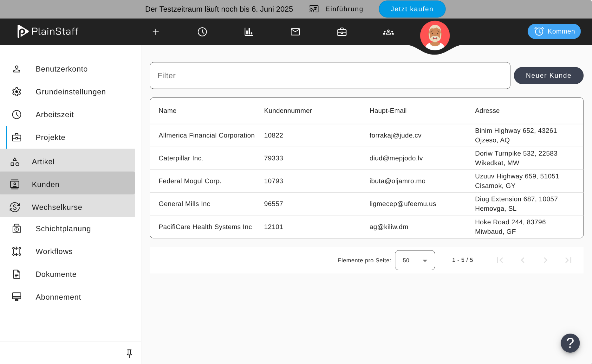Image resolution: width=592 pixels, height=364 pixels.
Task: Click address Hoke Road 244, 83796
Action: tap(510, 222)
